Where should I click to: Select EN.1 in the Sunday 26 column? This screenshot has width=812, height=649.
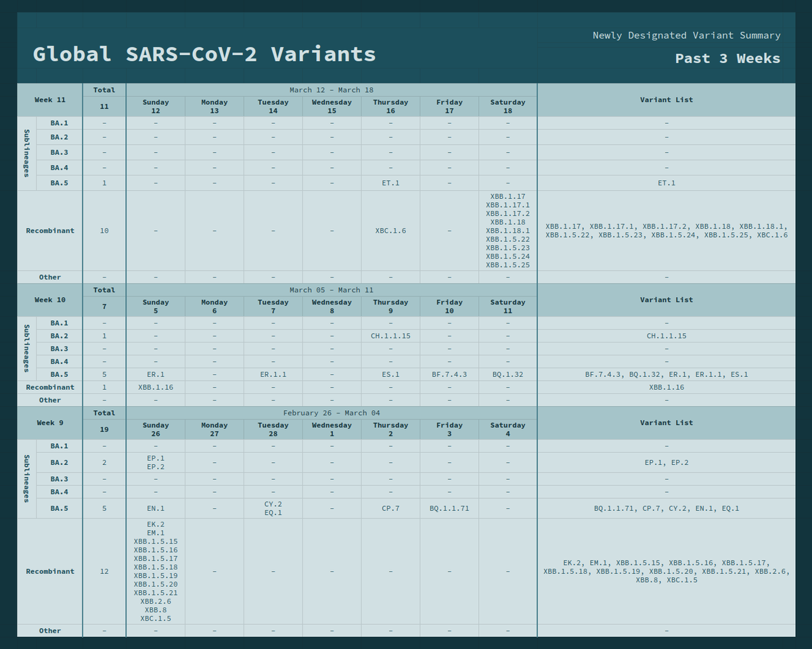pos(156,508)
